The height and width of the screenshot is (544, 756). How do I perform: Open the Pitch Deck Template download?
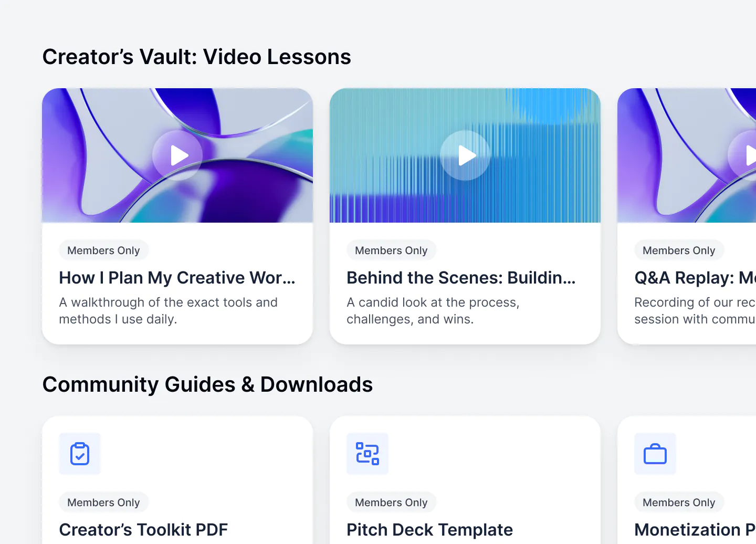pyautogui.click(x=429, y=530)
